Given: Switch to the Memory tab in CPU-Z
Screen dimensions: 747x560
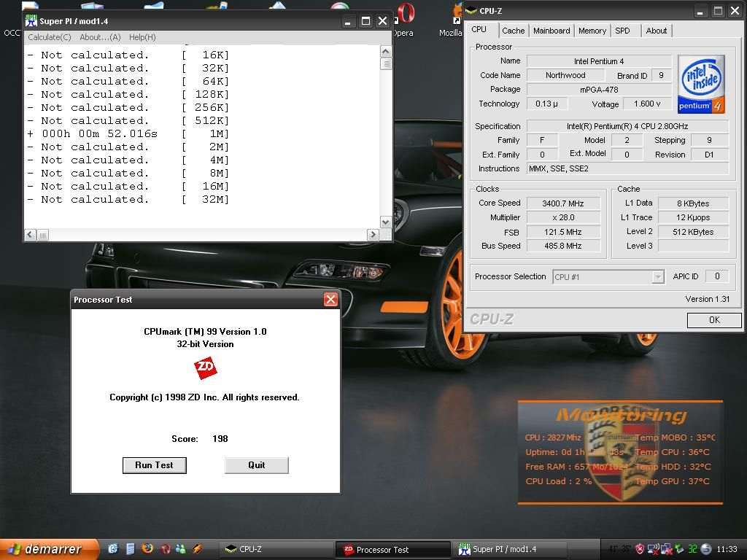Looking at the screenshot, I should click(592, 31).
